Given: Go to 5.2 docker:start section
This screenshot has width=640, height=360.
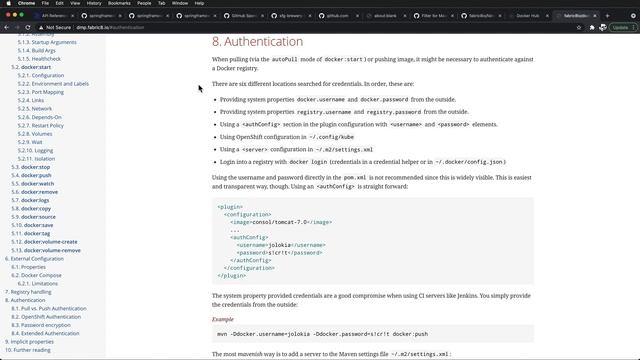Looking at the screenshot, I should 31,67.
